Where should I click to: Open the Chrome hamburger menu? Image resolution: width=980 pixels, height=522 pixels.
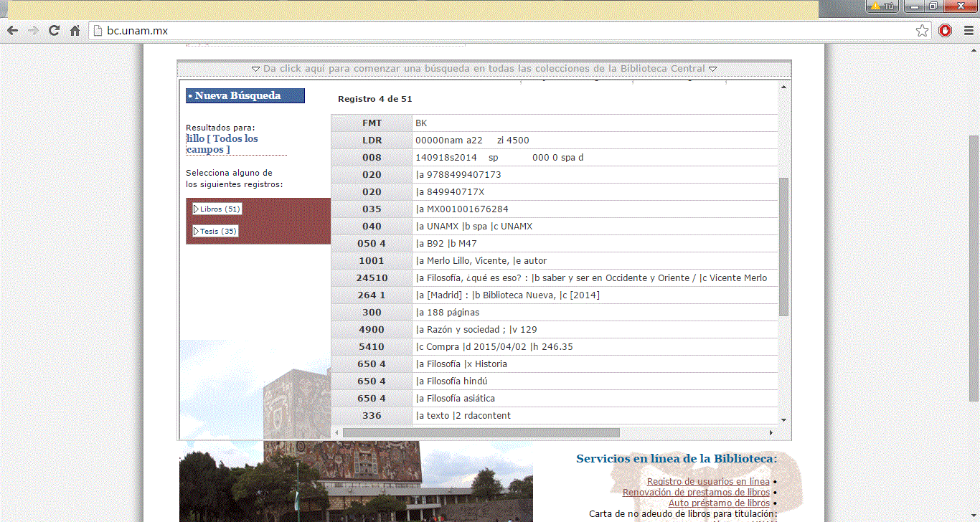969,31
